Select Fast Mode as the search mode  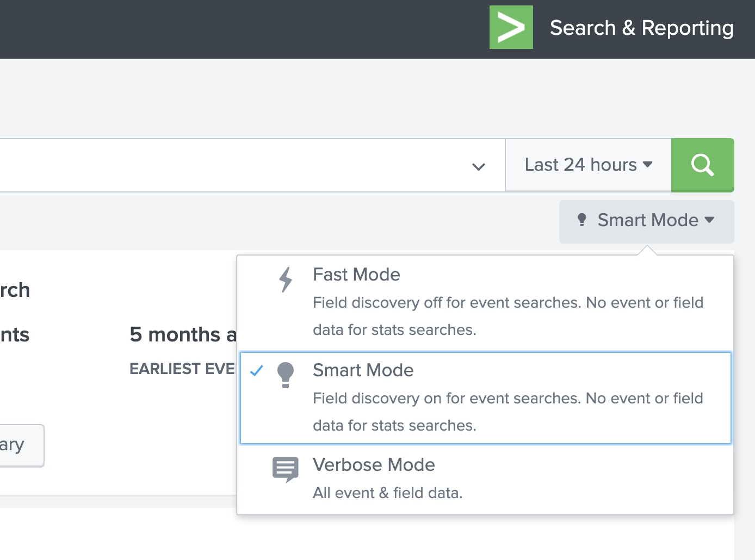[x=356, y=275]
